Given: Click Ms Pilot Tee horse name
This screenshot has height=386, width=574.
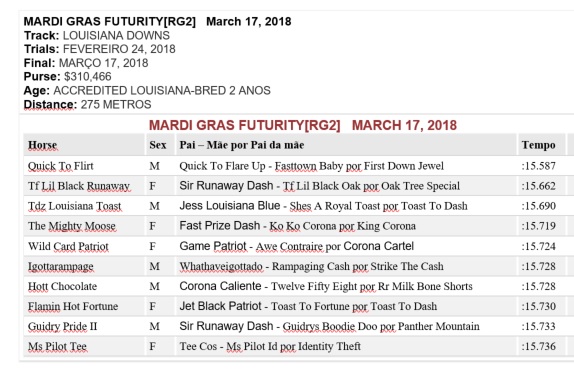Looking at the screenshot, I should pyautogui.click(x=57, y=346).
